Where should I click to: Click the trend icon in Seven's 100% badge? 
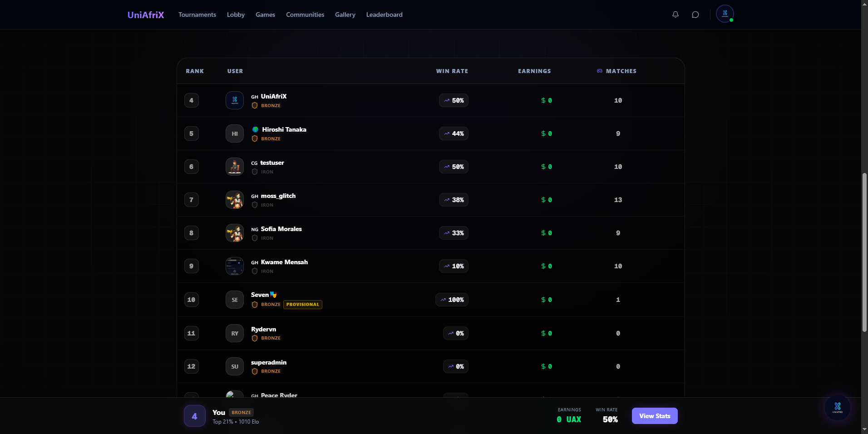[x=443, y=300]
